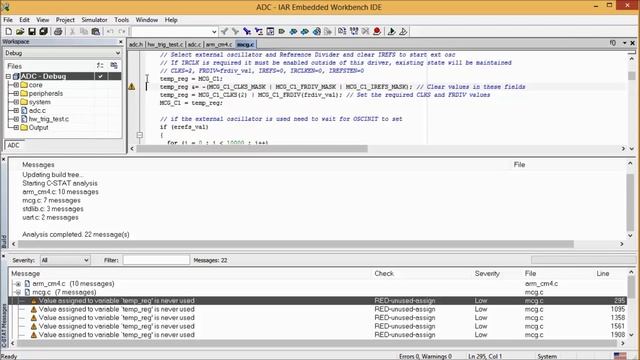Screen dimensions: 640x360
Task: Open the Severity filter dropdown
Action: pyautogui.click(x=86, y=260)
